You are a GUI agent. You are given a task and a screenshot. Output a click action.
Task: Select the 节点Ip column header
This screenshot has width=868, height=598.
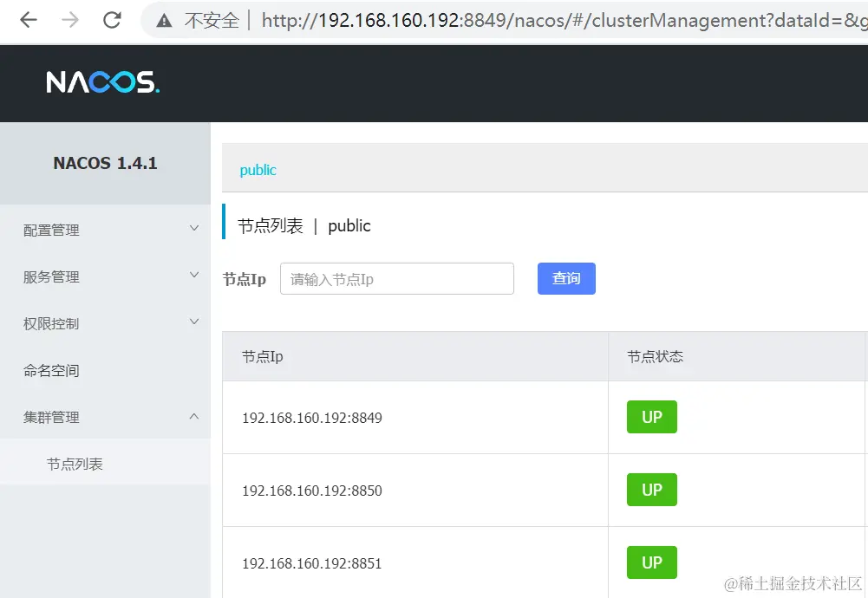click(x=263, y=356)
